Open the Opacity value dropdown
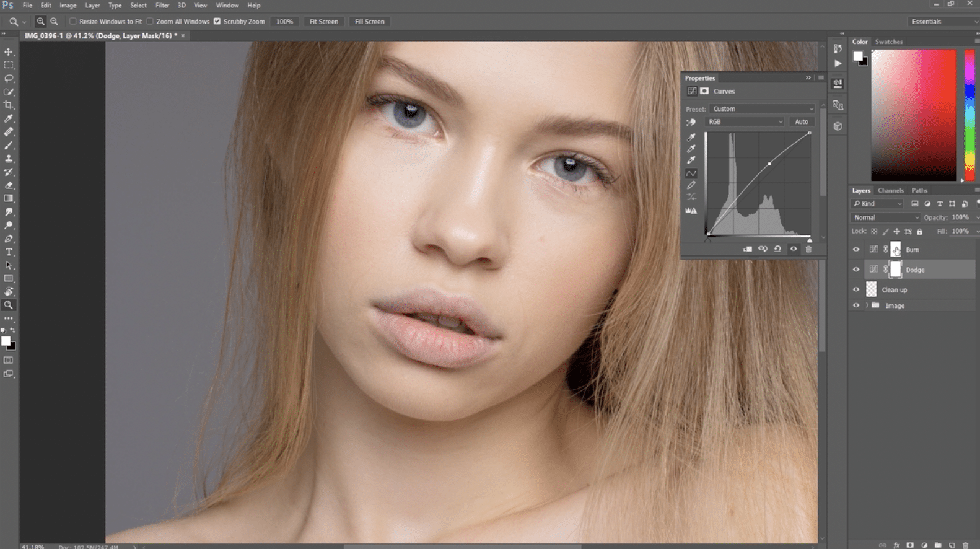980x549 pixels. click(978, 217)
